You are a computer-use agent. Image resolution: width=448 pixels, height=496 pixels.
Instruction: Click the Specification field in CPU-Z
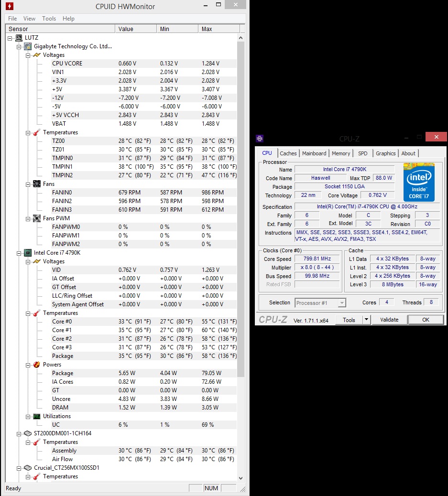pos(367,206)
